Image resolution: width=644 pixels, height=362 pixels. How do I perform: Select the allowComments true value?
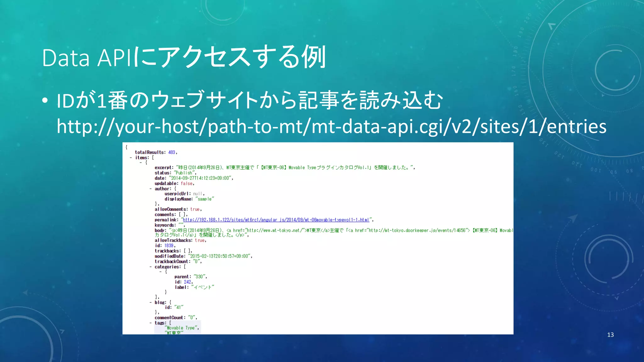tap(195, 209)
